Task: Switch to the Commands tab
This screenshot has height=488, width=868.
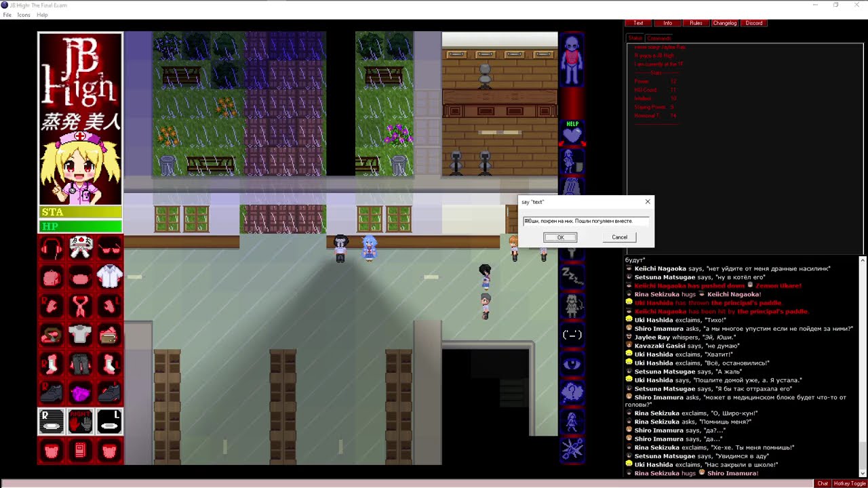Action: 658,39
